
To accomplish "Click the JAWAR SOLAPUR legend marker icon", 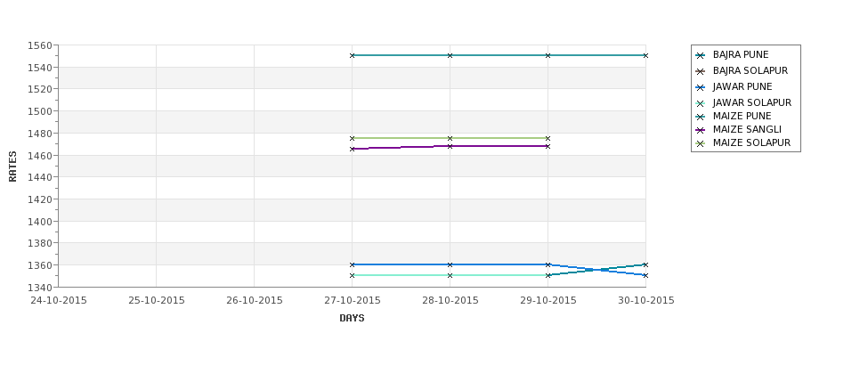I will (x=701, y=103).
